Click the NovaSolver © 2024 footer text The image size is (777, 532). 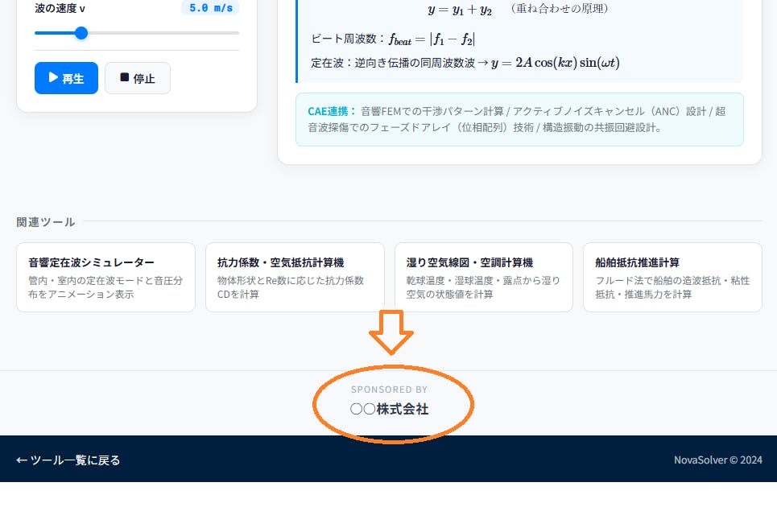717,460
